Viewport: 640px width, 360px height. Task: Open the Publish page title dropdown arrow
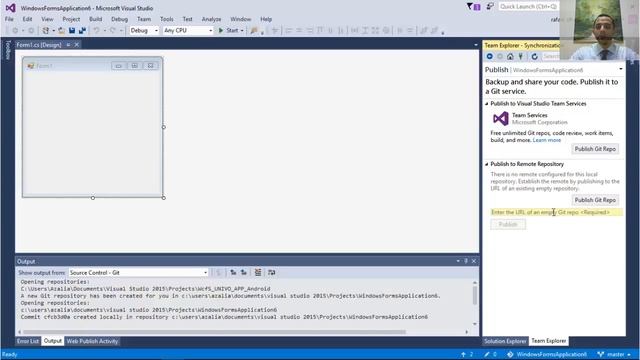tap(621, 69)
